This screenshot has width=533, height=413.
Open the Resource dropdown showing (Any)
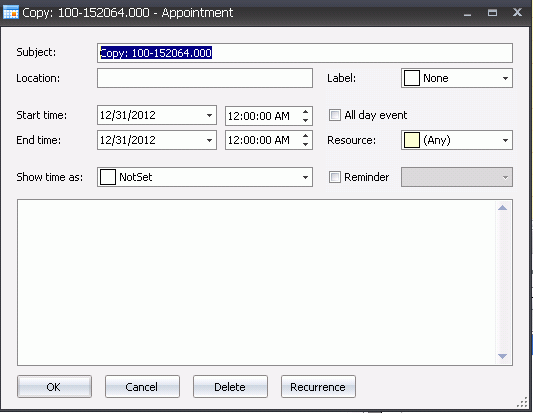click(x=457, y=140)
